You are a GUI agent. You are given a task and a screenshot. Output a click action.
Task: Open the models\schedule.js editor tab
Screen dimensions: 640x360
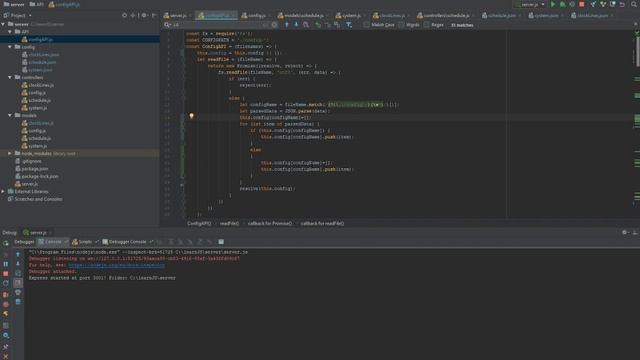[x=303, y=16]
